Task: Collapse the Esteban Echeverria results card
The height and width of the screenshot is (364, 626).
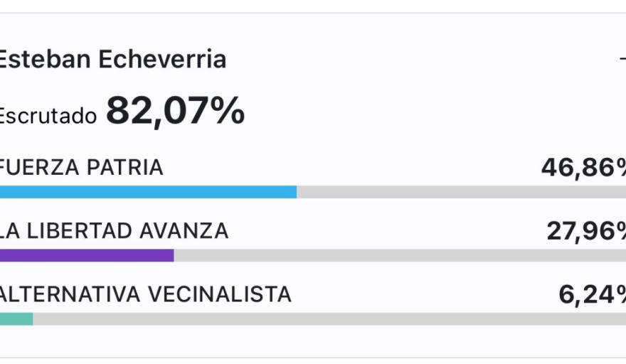Action: [622, 59]
